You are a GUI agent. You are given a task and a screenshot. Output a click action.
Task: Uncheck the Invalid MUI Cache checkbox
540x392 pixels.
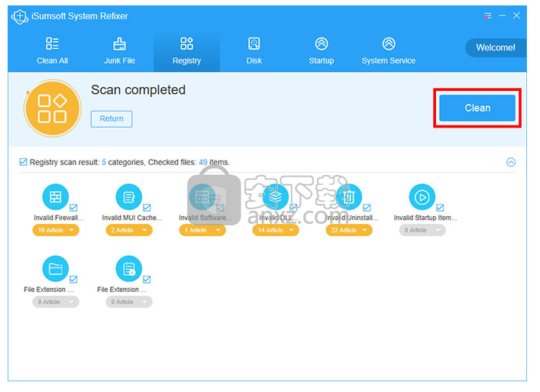[147, 207]
